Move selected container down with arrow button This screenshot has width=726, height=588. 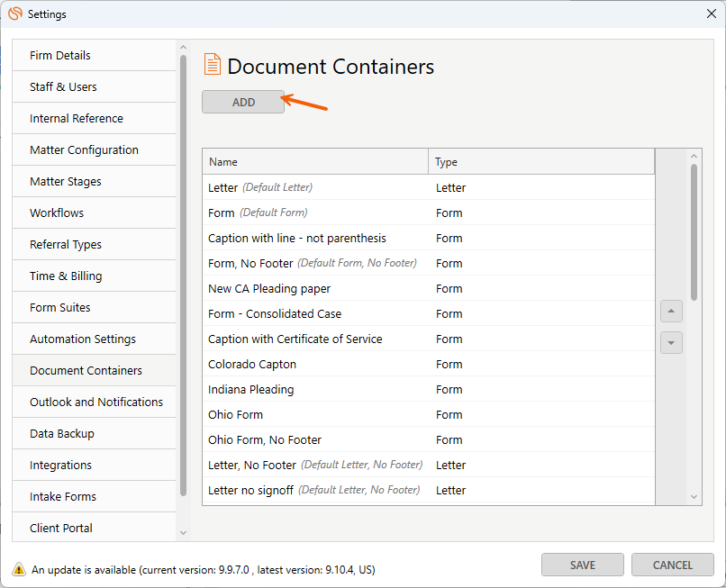(671, 343)
